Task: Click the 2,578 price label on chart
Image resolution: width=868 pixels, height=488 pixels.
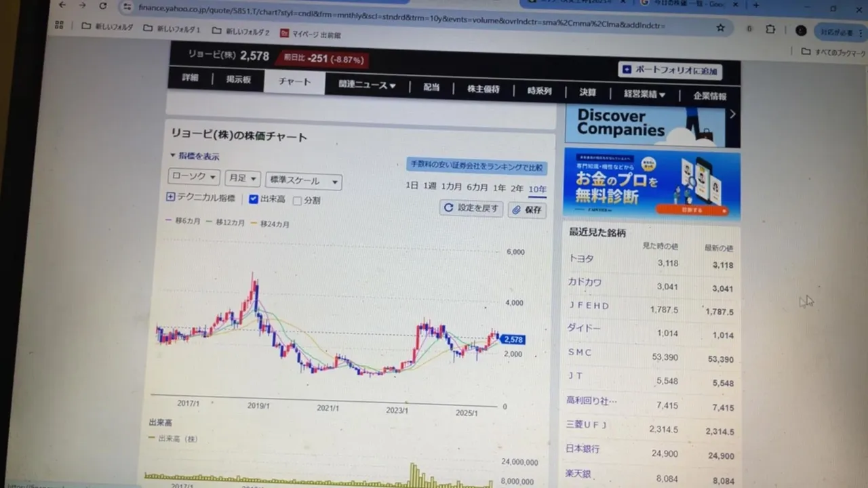Action: pyautogui.click(x=513, y=340)
